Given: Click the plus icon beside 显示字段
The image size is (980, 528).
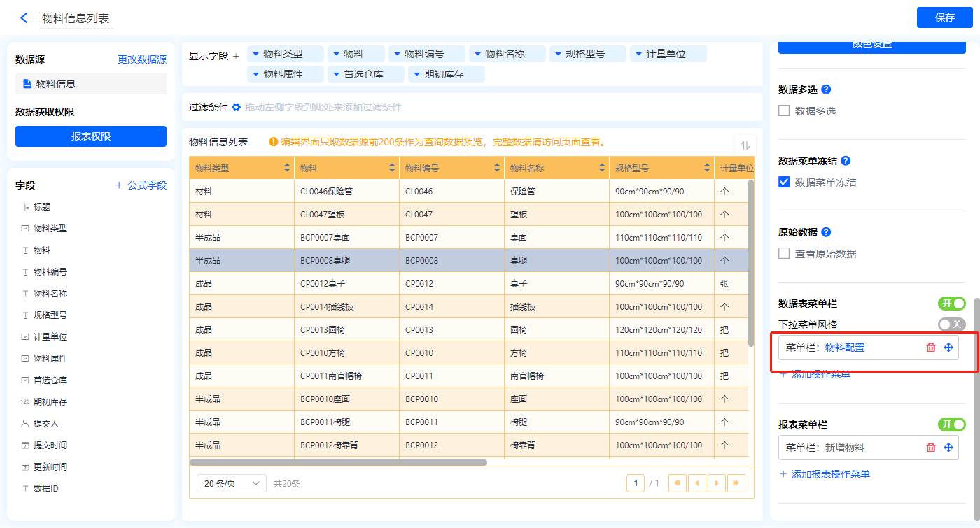Looking at the screenshot, I should coord(236,56).
